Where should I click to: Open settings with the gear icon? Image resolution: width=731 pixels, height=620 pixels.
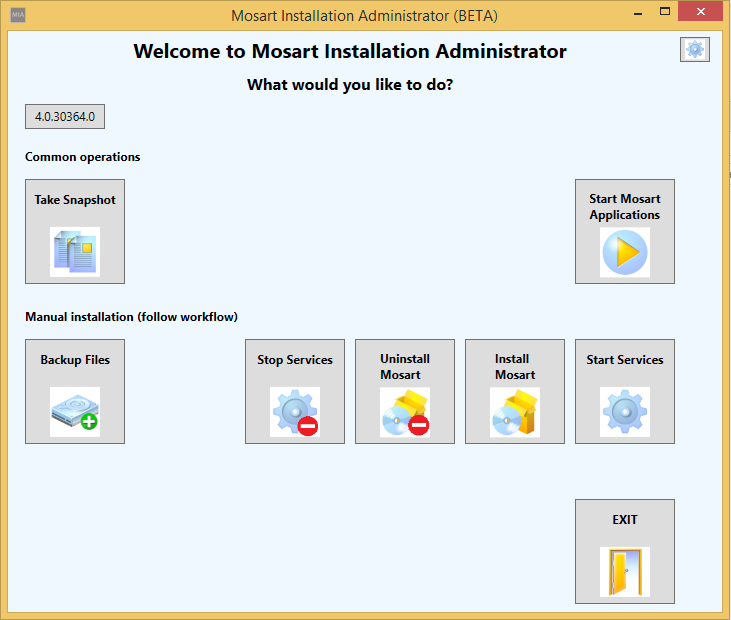[x=695, y=49]
